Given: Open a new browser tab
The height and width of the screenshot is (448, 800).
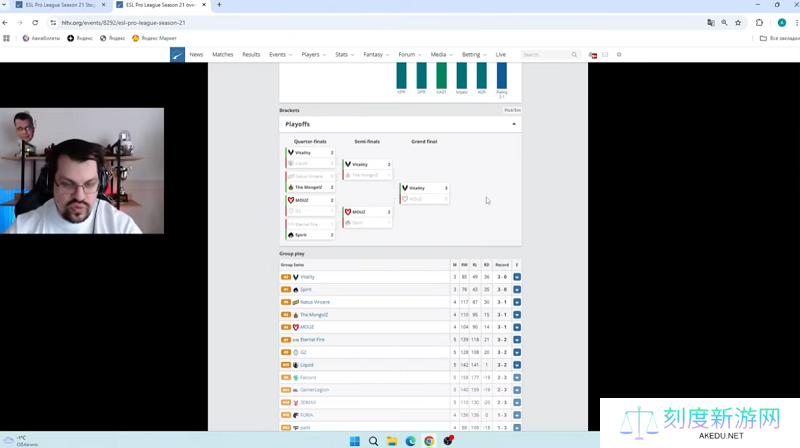Looking at the screenshot, I should (219, 5).
